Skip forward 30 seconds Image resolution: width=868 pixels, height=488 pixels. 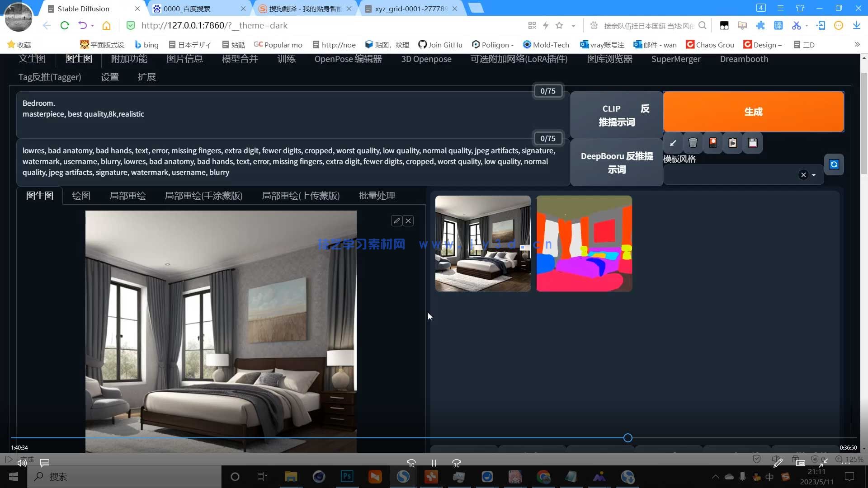(x=457, y=463)
